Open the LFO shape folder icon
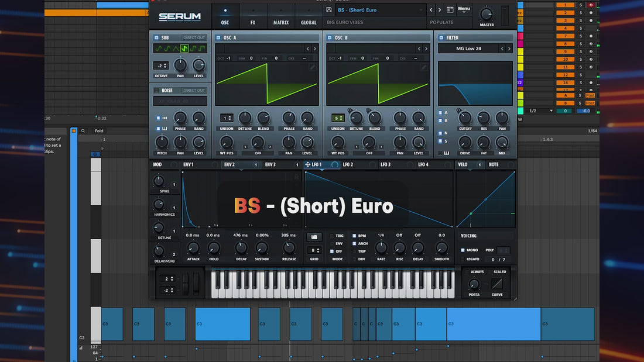Screen dimensions: 644x362 pyautogui.click(x=314, y=237)
